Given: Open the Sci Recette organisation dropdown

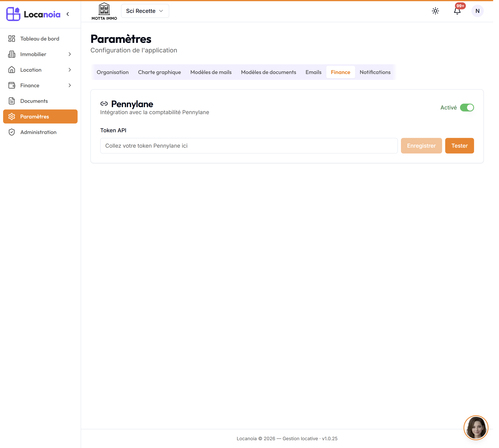Looking at the screenshot, I should (x=145, y=11).
